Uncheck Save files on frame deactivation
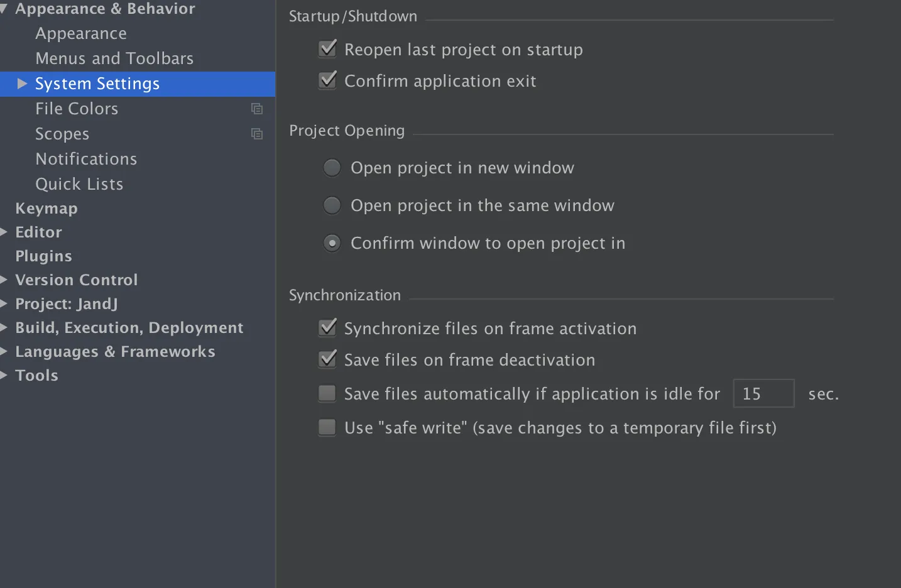 click(x=327, y=359)
